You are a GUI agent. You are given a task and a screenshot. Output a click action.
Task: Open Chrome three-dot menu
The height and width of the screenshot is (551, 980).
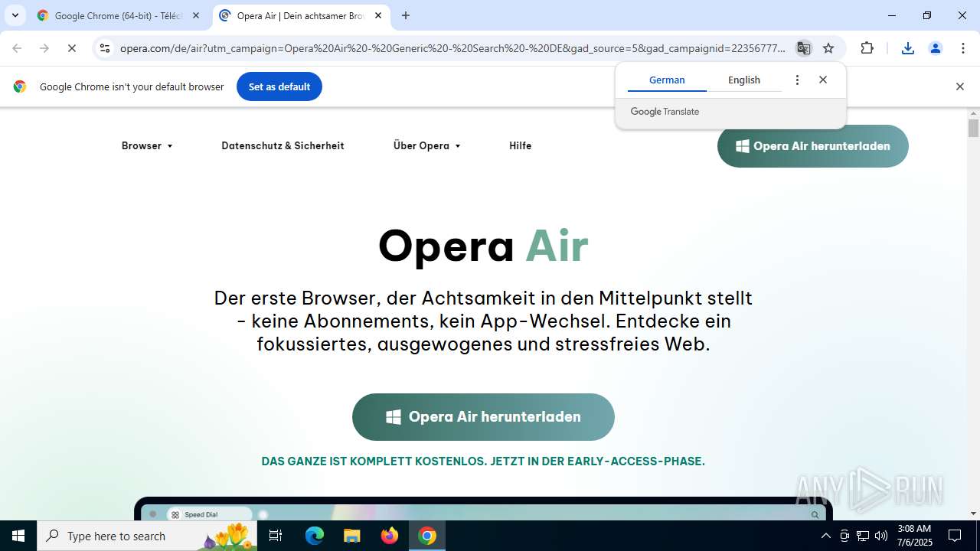click(x=962, y=48)
